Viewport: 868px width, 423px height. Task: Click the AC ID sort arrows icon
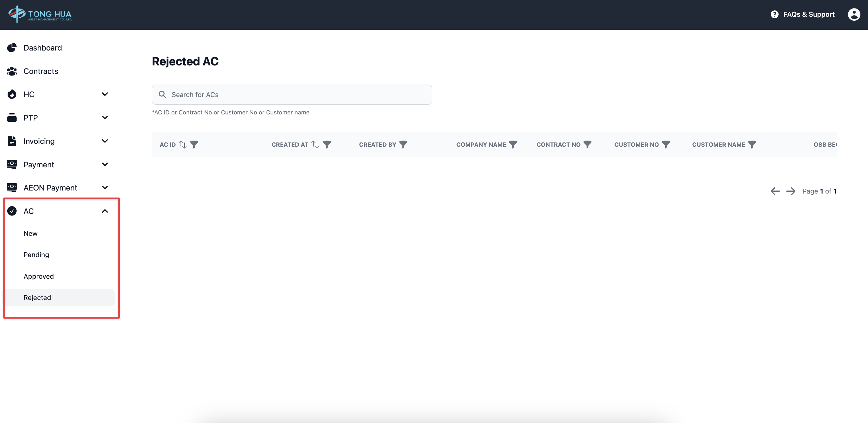pyautogui.click(x=183, y=144)
